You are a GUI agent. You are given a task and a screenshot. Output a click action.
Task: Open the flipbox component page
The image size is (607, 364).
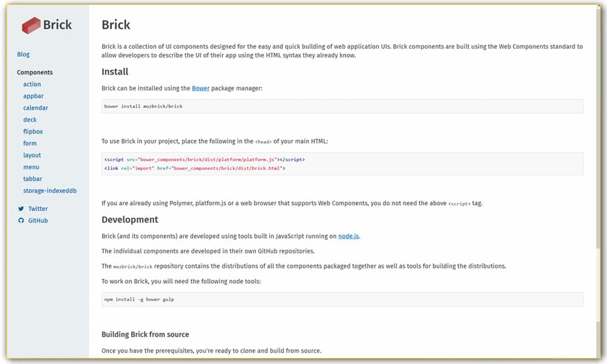click(33, 131)
